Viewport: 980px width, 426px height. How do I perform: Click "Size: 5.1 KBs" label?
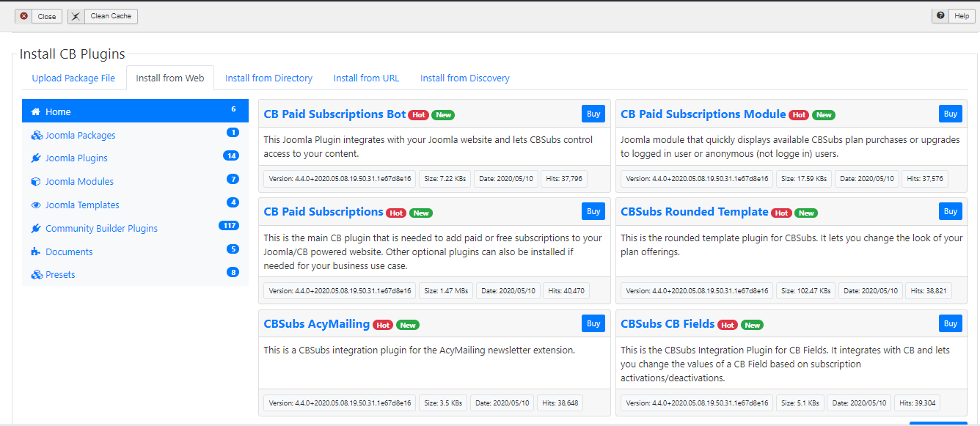tap(800, 403)
